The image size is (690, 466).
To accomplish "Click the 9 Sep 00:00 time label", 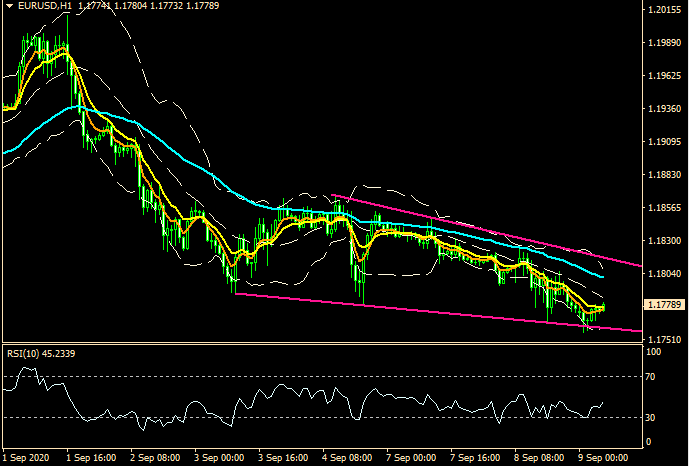I will 603,456.
